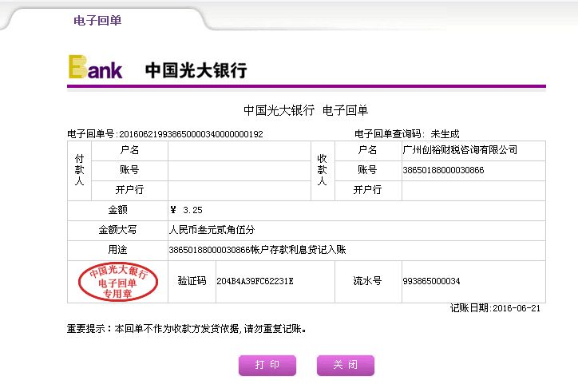578x392 pixels.
Task: Click the 电子回单查询码 未生成 text
Action: (x=406, y=134)
